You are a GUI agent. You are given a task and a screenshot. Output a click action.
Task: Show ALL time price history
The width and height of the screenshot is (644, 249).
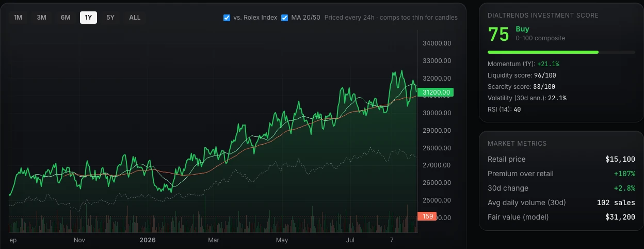(x=135, y=18)
